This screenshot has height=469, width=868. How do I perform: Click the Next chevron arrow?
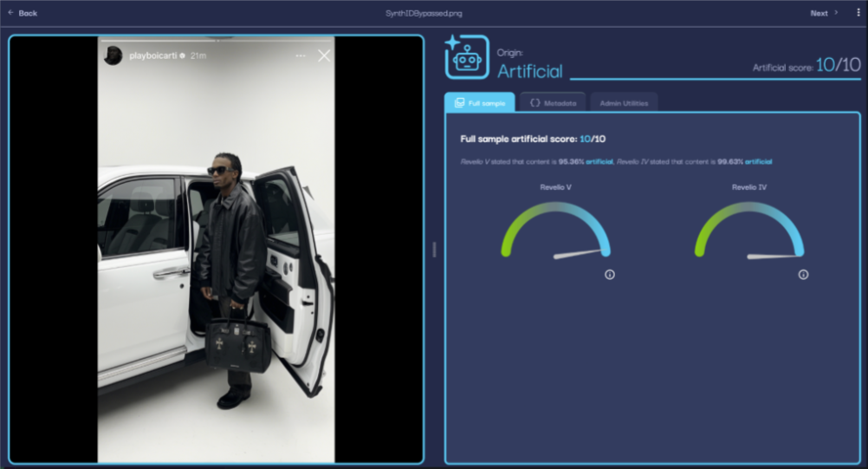[x=836, y=13]
